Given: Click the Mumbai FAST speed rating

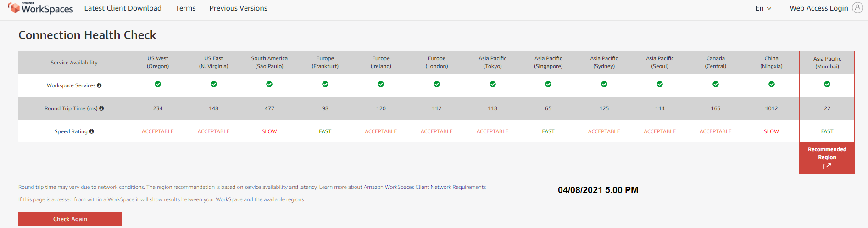Looking at the screenshot, I should coord(827,131).
